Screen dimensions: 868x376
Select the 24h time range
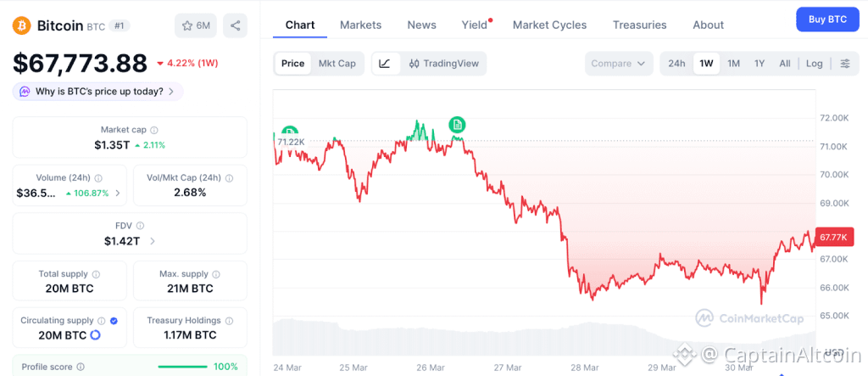(676, 64)
